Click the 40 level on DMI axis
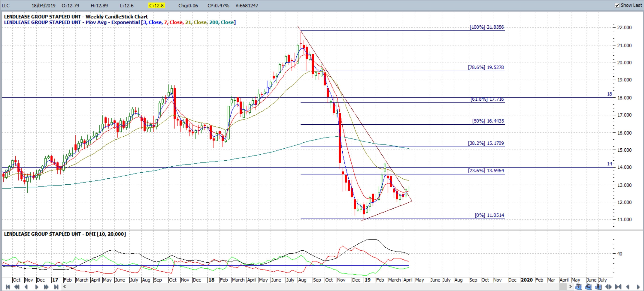 tap(619, 254)
